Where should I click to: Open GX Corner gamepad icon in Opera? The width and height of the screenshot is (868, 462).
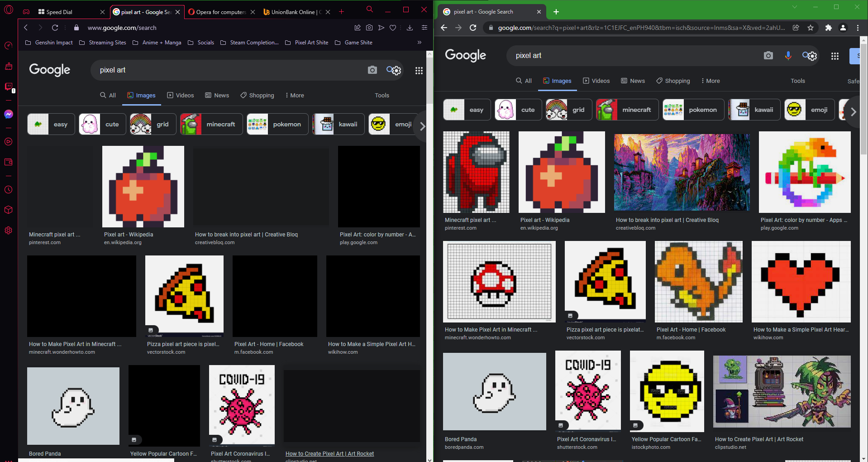coord(26,12)
